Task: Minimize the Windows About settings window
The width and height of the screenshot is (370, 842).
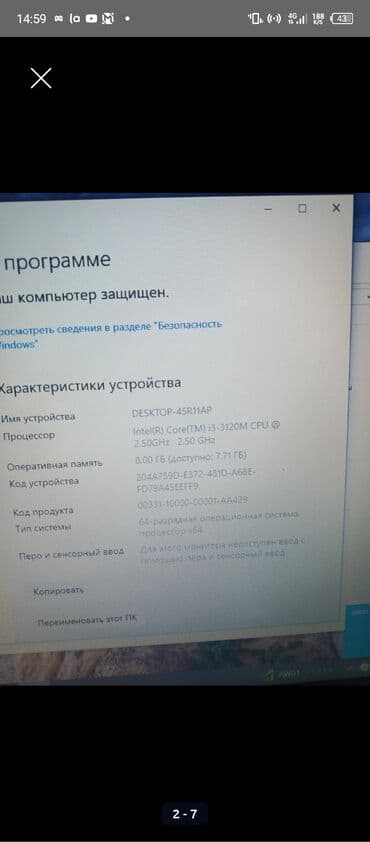Action: click(268, 210)
